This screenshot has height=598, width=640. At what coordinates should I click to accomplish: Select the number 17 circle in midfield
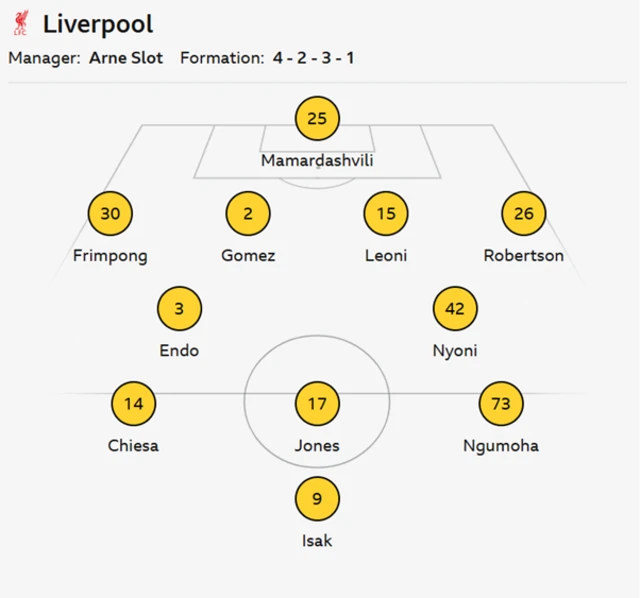point(317,404)
